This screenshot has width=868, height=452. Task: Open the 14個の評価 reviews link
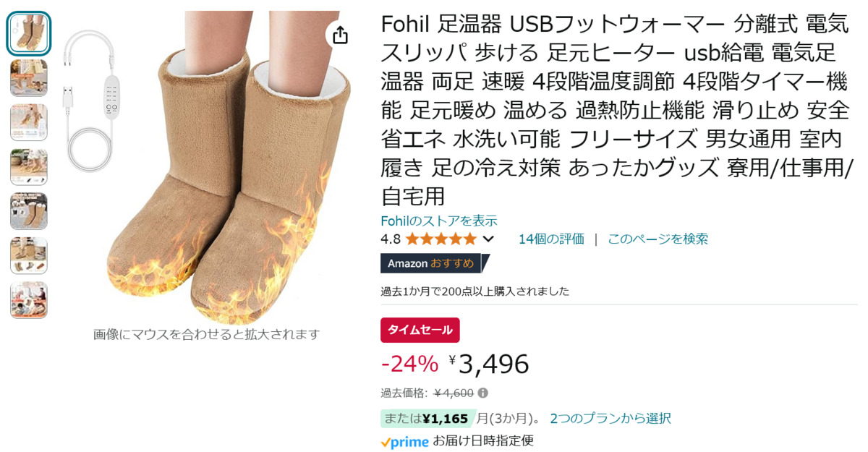click(551, 239)
